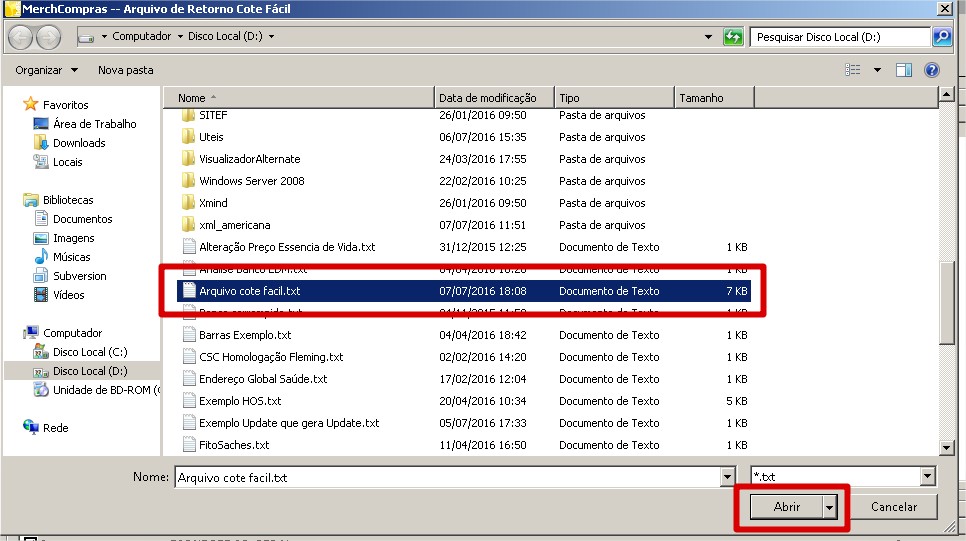Open Disco Local (C:) drive
Image resolution: width=966 pixels, height=541 pixels.
point(89,352)
